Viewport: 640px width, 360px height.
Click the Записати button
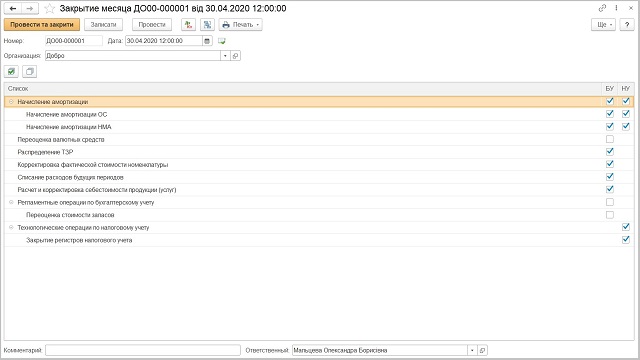[x=104, y=24]
